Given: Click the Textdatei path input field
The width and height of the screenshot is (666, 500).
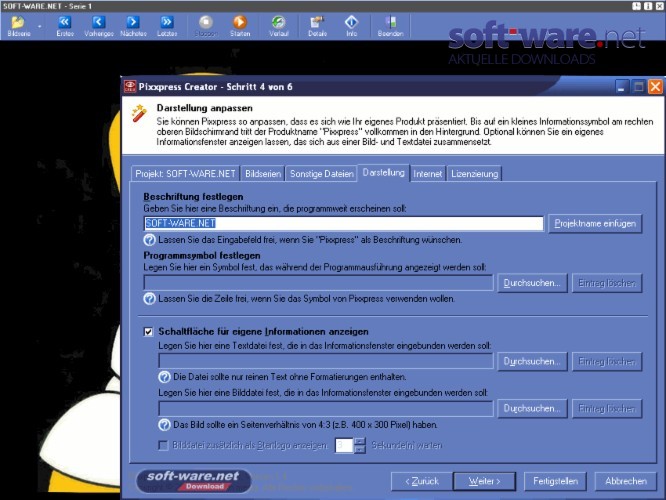Looking at the screenshot, I should [x=326, y=361].
